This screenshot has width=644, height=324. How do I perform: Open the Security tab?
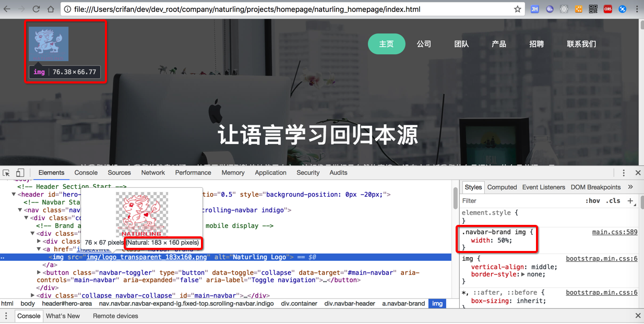click(x=308, y=173)
